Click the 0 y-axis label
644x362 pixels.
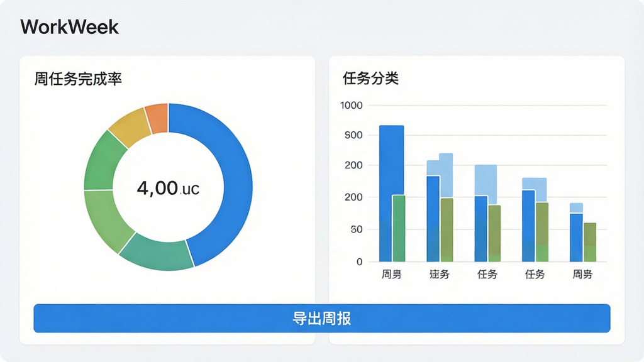click(359, 262)
